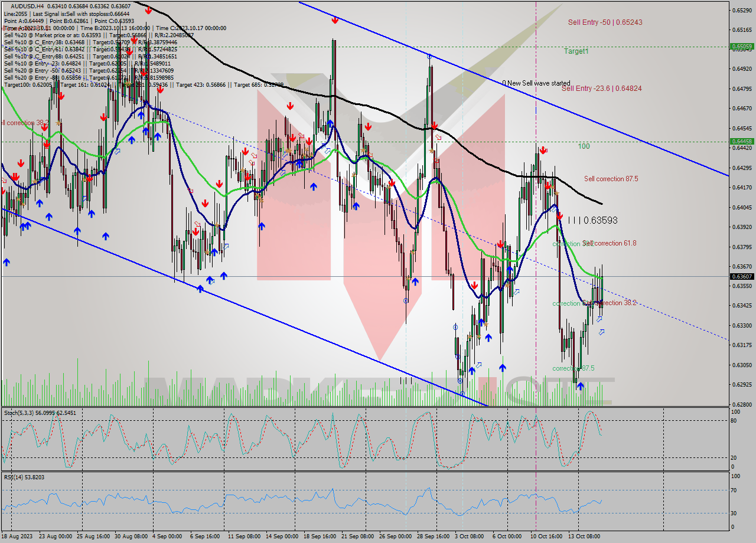Viewport: 756px width, 543px height.
Task: Click the '30 Aug 08:00' time label
Action: (x=131, y=536)
